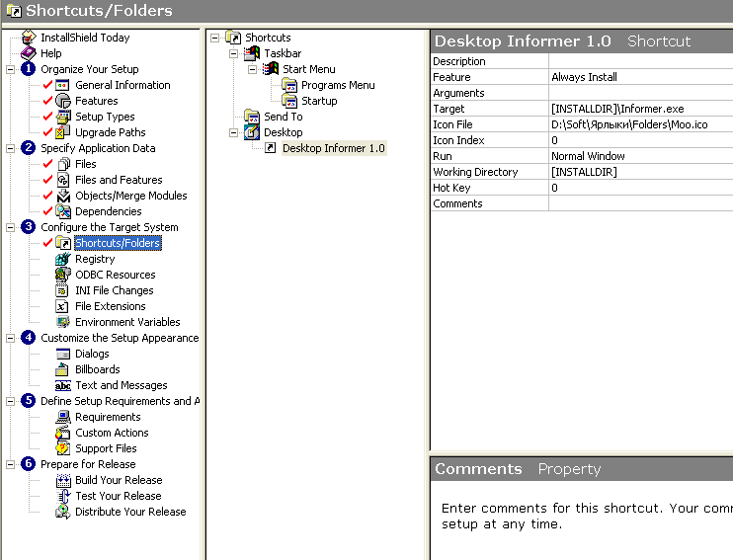Image resolution: width=733 pixels, height=560 pixels.
Task: Click the Icon File path value
Action: [x=641, y=124]
